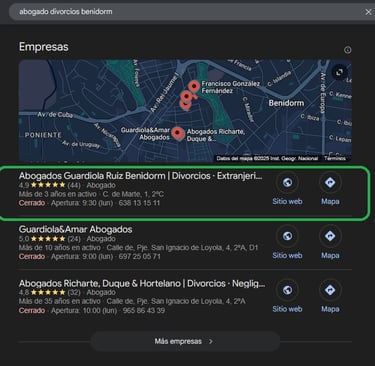Click 'Más de 35 años en activo' text
Viewport: 375px width, 366px height.
[60, 301]
